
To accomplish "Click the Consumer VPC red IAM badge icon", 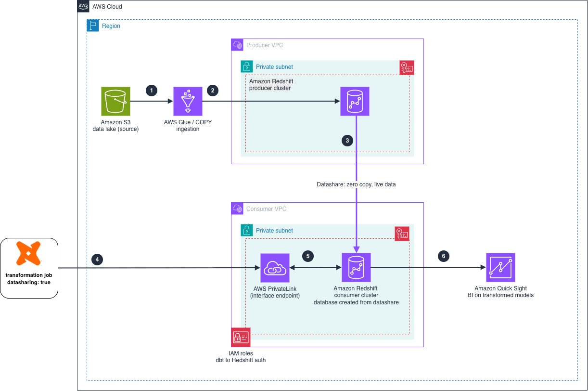I will (402, 234).
